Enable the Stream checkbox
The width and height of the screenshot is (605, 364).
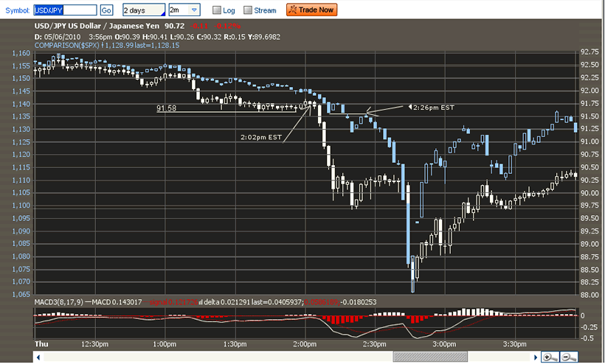[248, 10]
